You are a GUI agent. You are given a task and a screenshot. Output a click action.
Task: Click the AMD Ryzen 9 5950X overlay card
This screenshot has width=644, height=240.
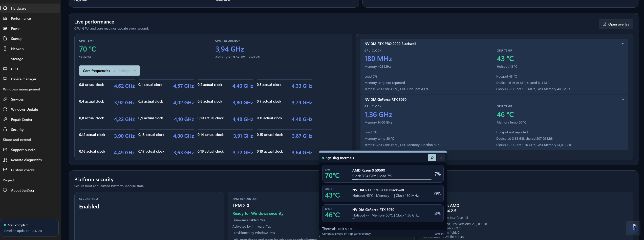coord(383,174)
